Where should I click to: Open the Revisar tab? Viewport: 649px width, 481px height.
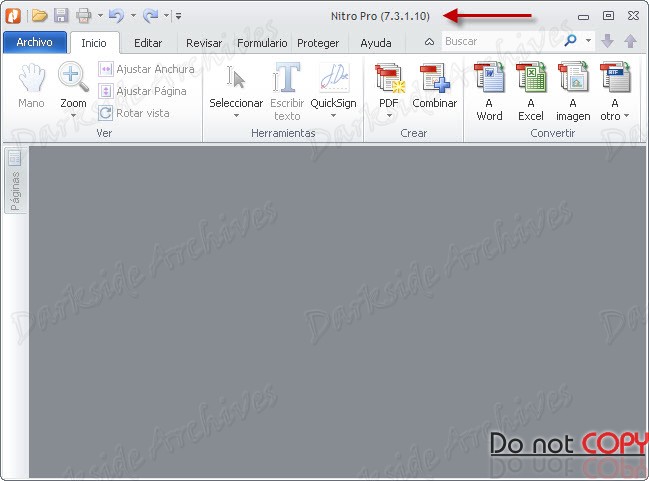pos(204,43)
